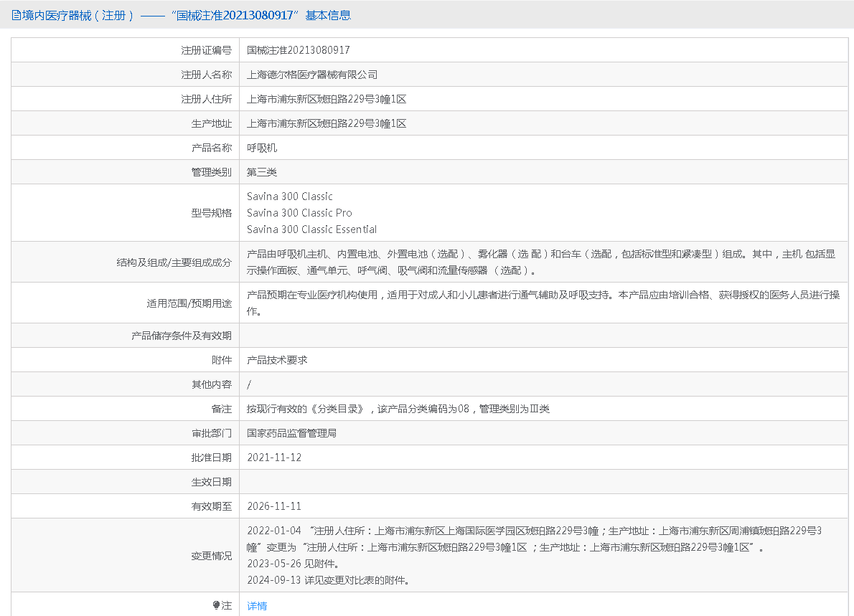Click the Savina 300 Classic Pro model line
854x616 pixels.
tap(299, 213)
